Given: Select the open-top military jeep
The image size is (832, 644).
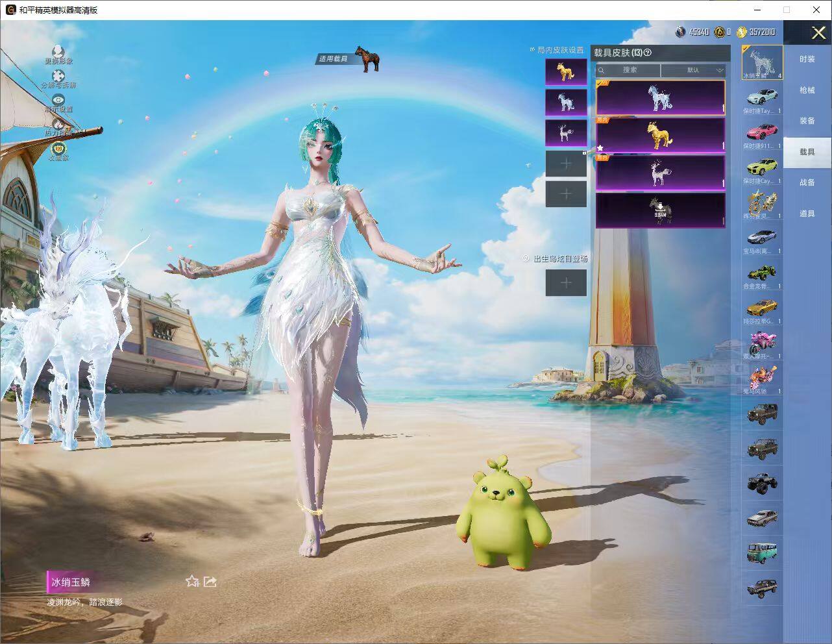Looking at the screenshot, I should click(x=762, y=448).
